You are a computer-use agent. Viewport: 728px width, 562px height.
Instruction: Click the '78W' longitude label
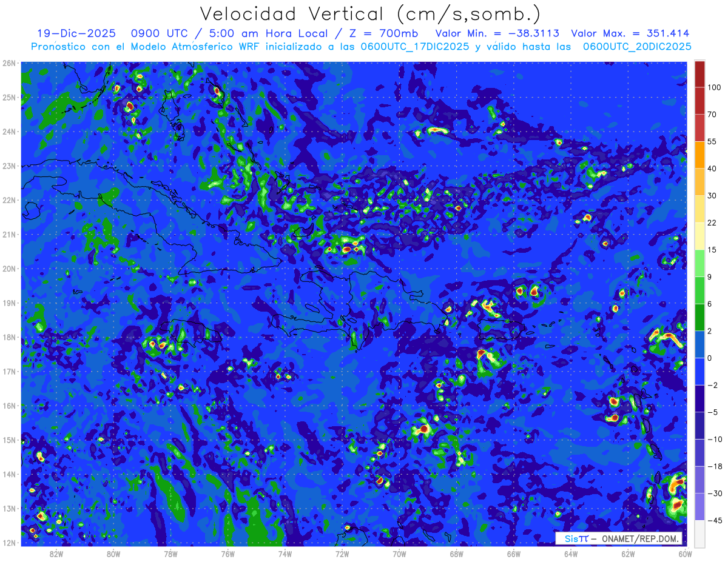170,553
